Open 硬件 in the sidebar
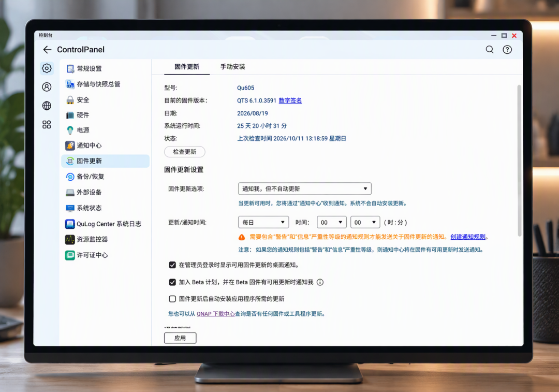559x392 pixels. 83,115
